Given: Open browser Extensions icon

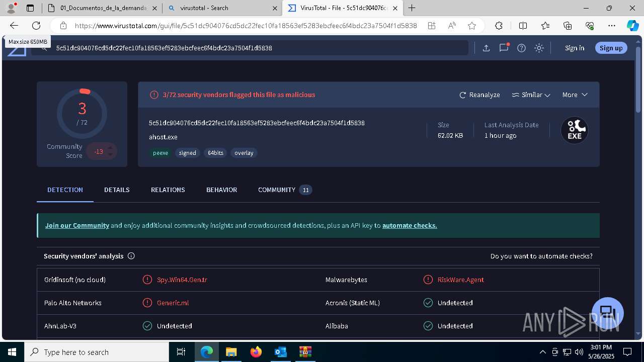Looking at the screenshot, I should pos(499,26).
